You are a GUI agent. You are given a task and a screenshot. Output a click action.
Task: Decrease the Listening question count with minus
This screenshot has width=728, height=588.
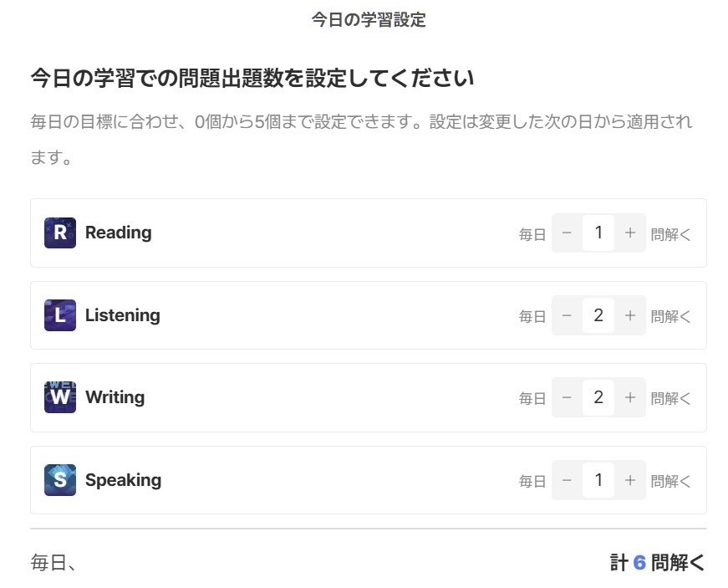567,315
